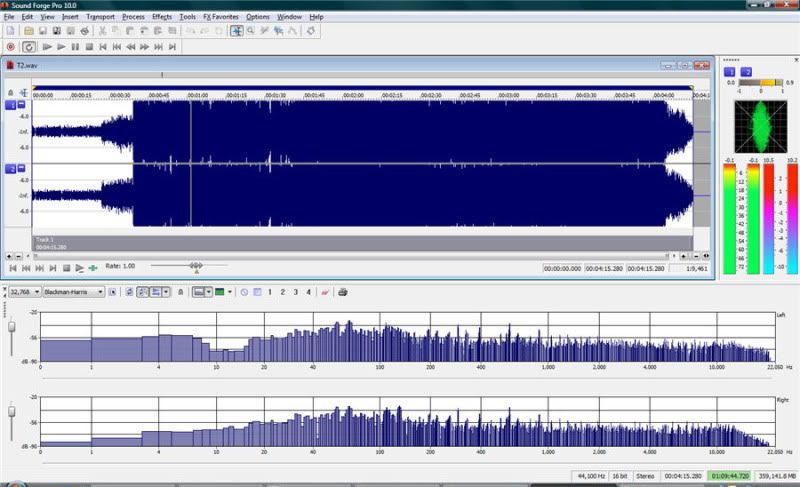The height and width of the screenshot is (487, 800).
Task: Open the Transport menu
Action: [101, 17]
